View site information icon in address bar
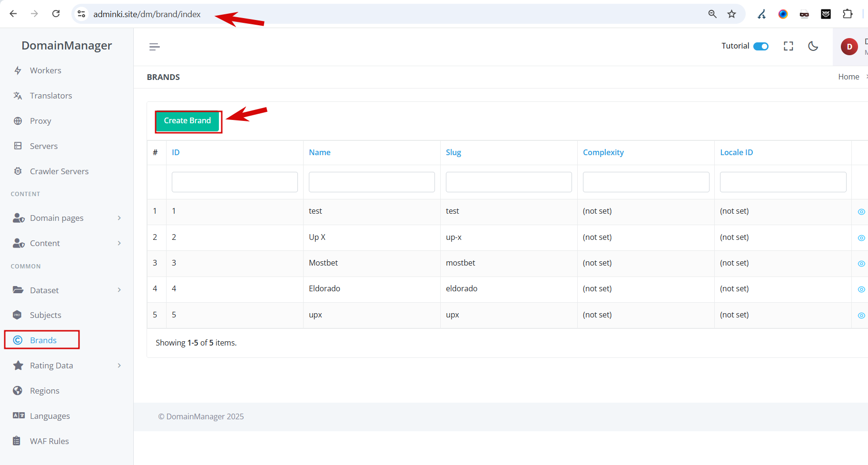The image size is (868, 465). (x=82, y=14)
